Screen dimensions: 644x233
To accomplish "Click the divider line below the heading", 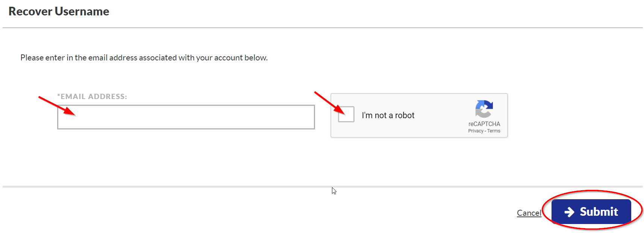I will [x=322, y=28].
